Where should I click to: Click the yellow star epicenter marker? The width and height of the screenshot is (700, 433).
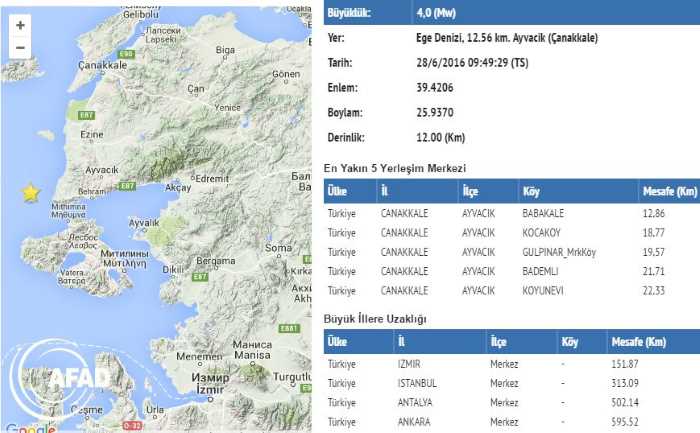click(31, 191)
